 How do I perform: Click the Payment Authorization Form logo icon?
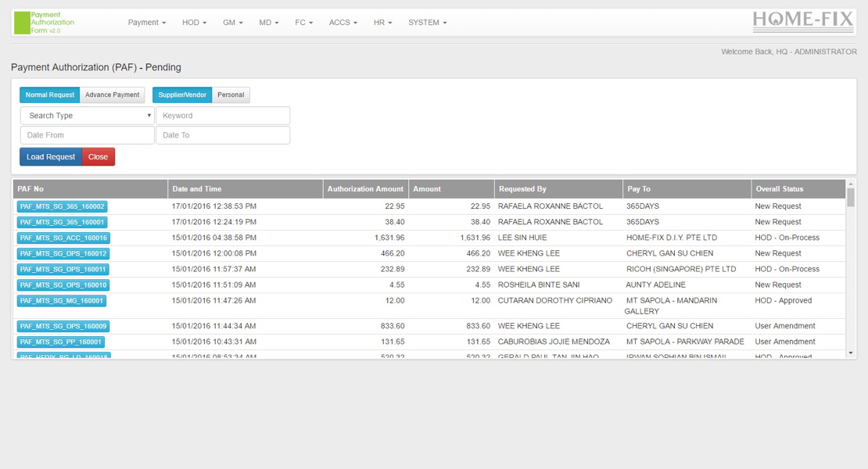[x=21, y=22]
